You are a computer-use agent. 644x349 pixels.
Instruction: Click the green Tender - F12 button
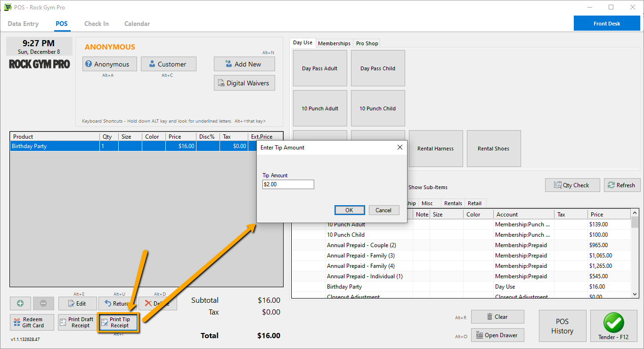click(x=613, y=326)
